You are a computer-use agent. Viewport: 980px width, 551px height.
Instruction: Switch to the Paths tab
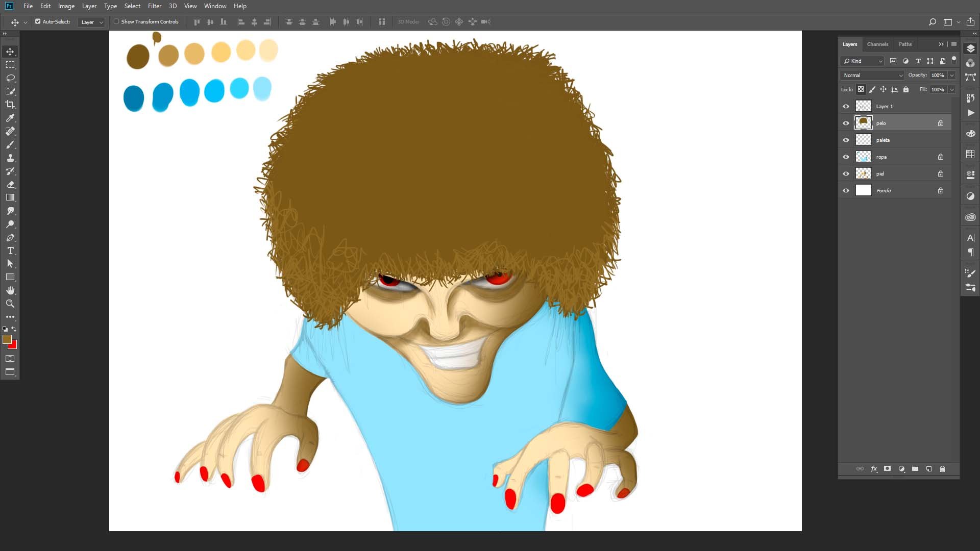(x=905, y=44)
